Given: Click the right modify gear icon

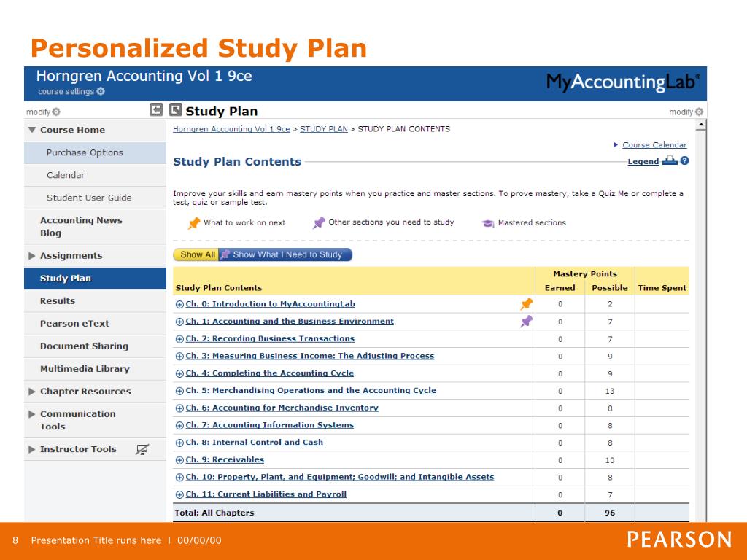Looking at the screenshot, I should pyautogui.click(x=699, y=112).
